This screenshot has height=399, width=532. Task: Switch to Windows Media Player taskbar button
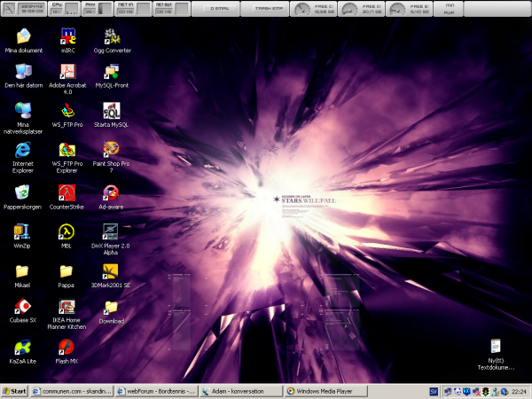pos(325,391)
